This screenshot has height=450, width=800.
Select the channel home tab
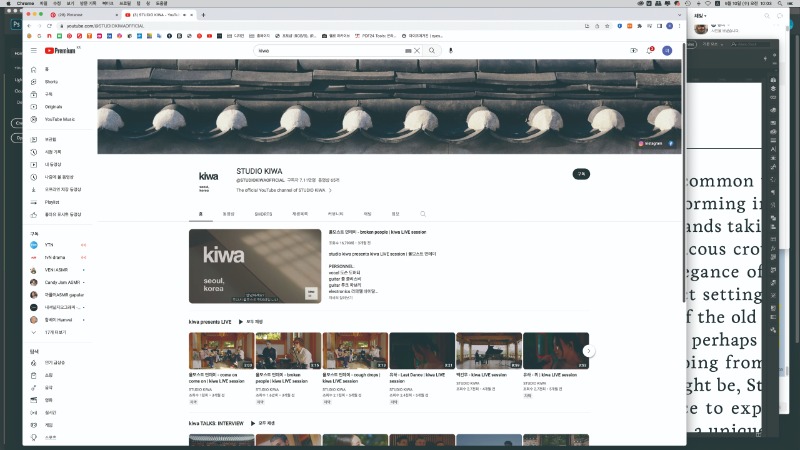[x=201, y=214]
